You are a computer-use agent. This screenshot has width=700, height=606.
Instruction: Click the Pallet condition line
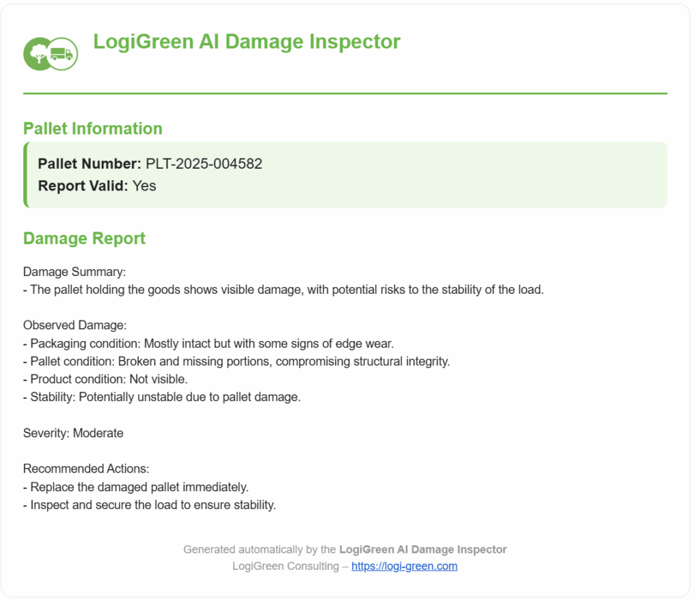pos(236,361)
